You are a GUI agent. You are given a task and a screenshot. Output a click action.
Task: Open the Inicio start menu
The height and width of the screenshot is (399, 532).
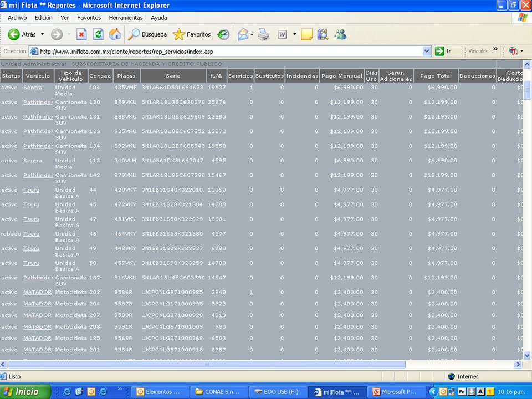coord(25,392)
